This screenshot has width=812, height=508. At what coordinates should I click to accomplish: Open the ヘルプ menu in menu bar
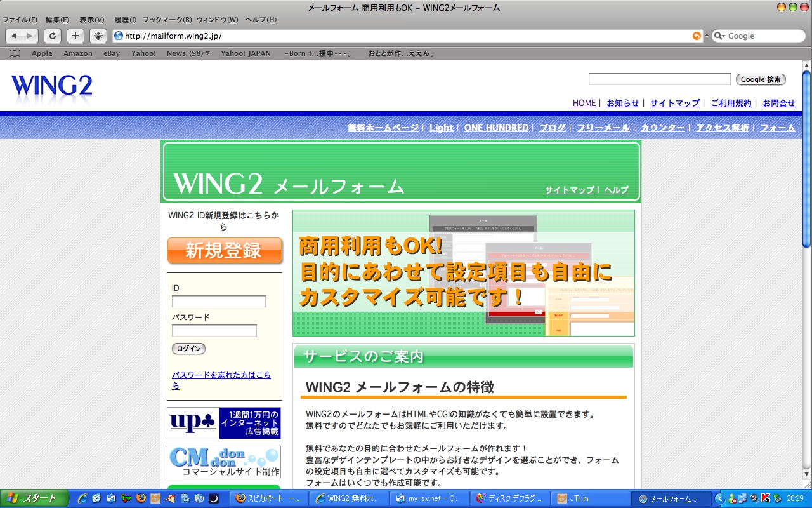point(261,20)
